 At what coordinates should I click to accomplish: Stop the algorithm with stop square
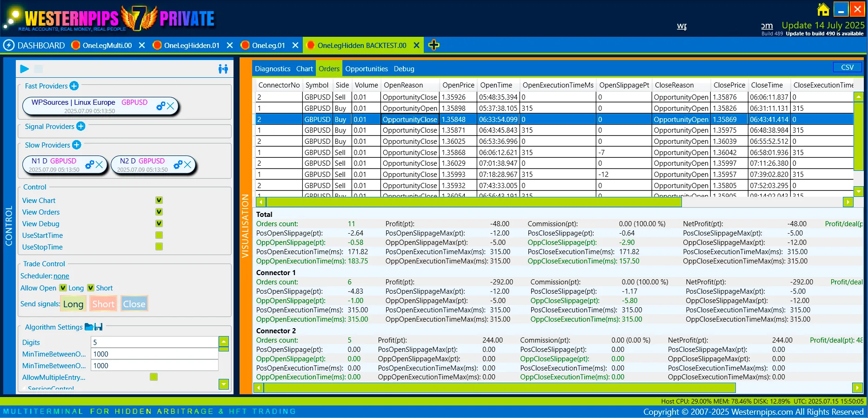pyautogui.click(x=39, y=69)
